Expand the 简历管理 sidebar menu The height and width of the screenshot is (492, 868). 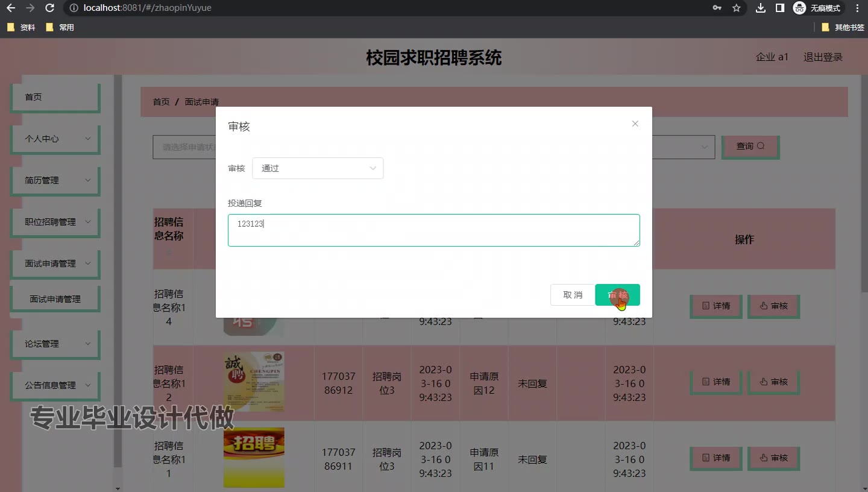point(55,180)
